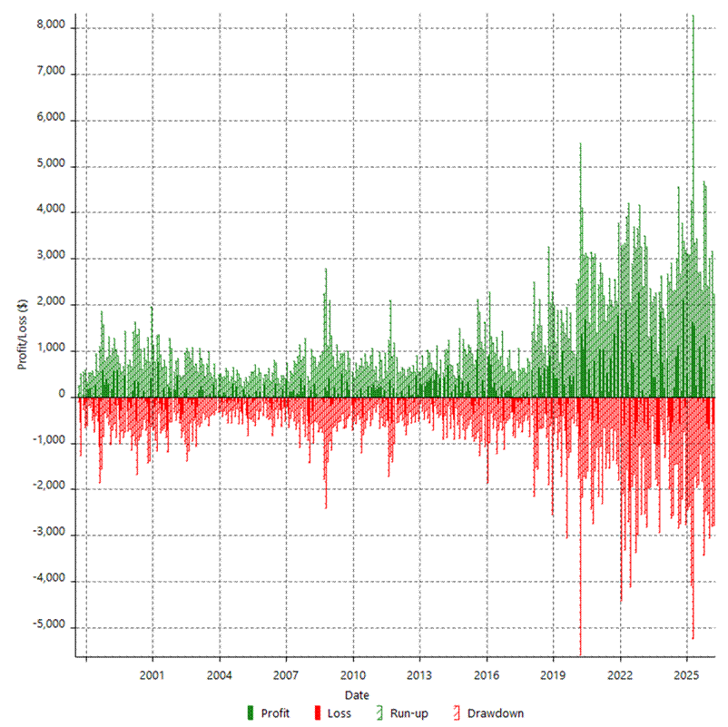Click the hatched red Drawdown legend icon
728x727 pixels.
[x=457, y=713]
